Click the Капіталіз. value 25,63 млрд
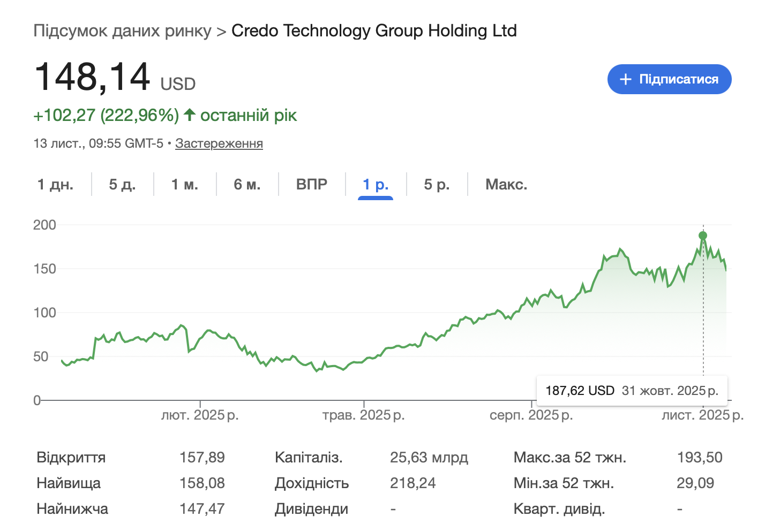Screen dimensions: 765x532 pyautogui.click(x=429, y=457)
